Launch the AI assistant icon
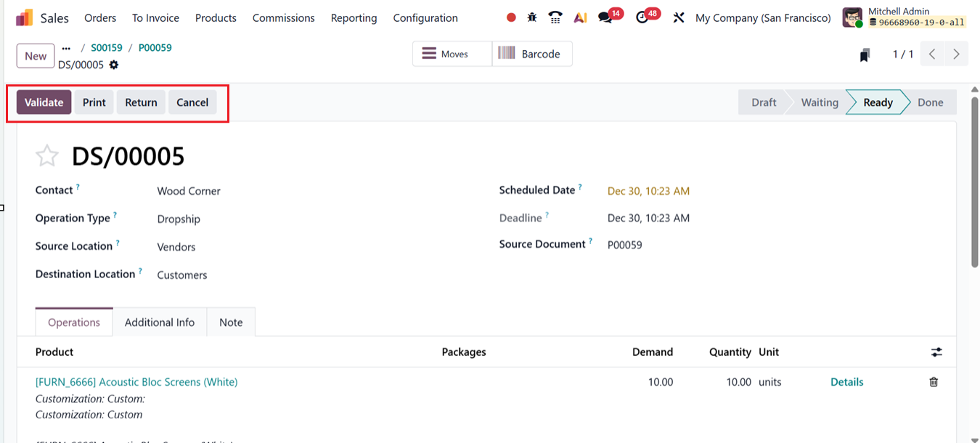Image resolution: width=980 pixels, height=443 pixels. pos(580,17)
